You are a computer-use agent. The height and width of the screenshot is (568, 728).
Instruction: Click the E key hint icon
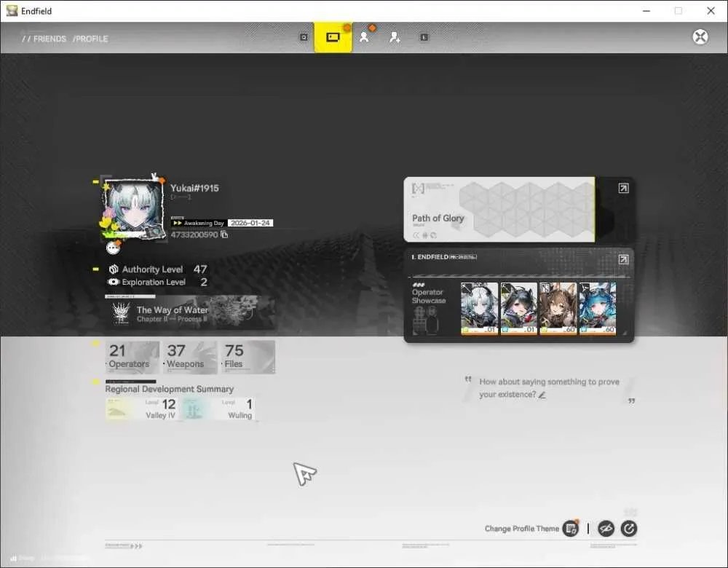(424, 37)
